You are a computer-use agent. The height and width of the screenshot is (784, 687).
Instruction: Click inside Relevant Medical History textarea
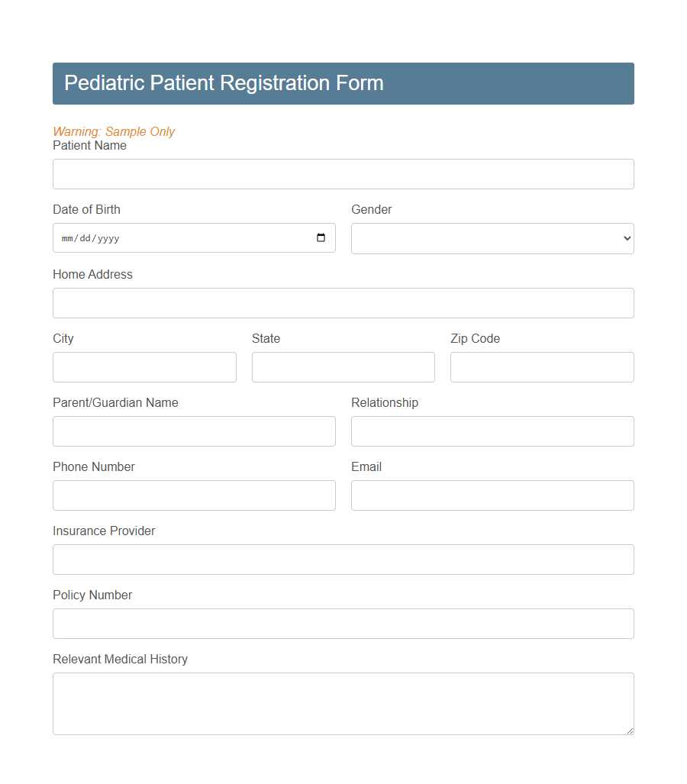click(343, 702)
